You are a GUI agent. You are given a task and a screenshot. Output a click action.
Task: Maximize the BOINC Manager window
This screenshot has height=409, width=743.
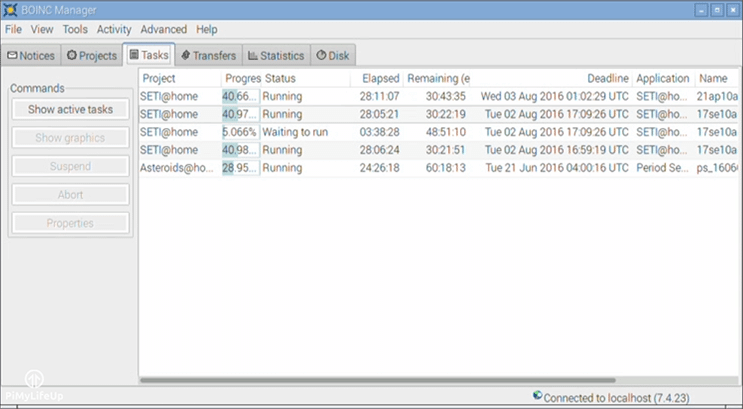click(x=717, y=10)
